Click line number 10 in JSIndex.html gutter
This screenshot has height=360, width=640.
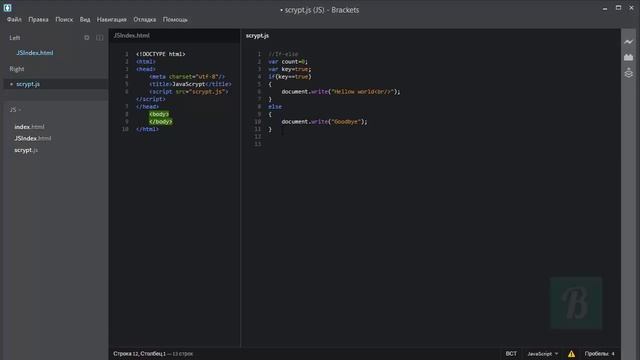[125, 129]
